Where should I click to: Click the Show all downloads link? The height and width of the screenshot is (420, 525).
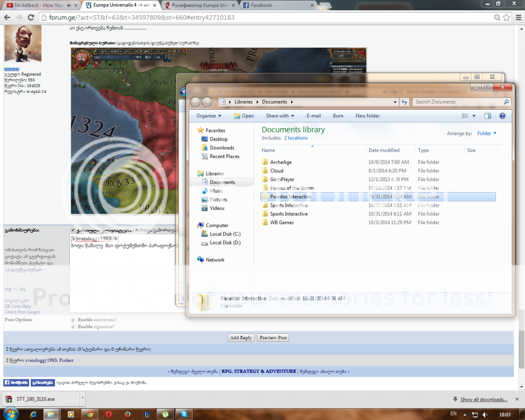pos(483,399)
